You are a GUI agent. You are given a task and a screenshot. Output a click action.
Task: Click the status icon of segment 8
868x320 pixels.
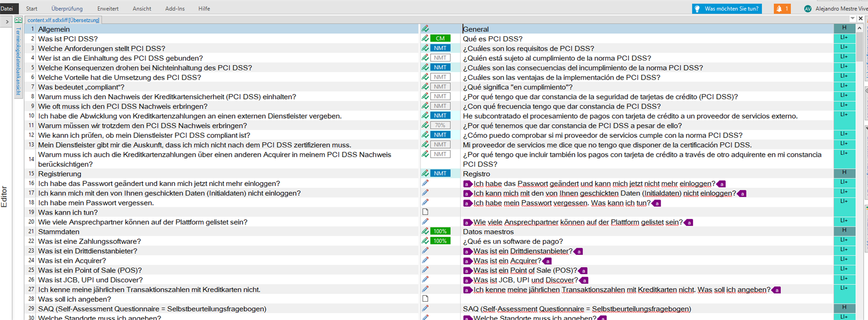coord(425,96)
